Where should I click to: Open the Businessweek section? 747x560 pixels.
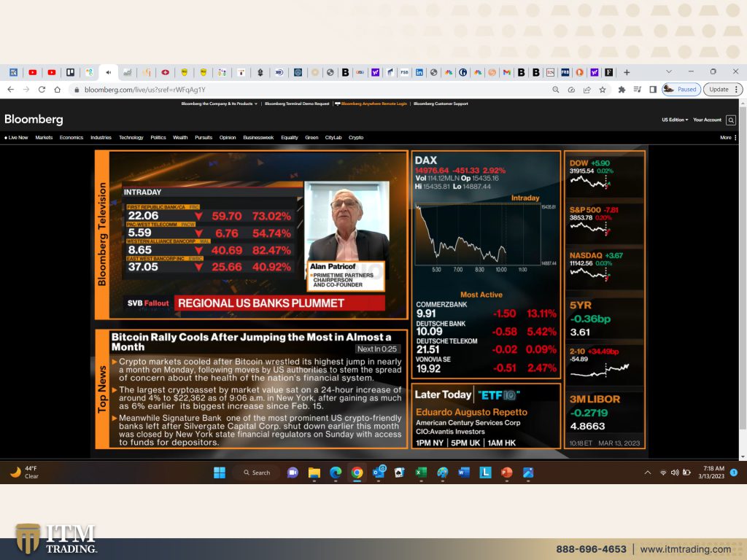258,137
